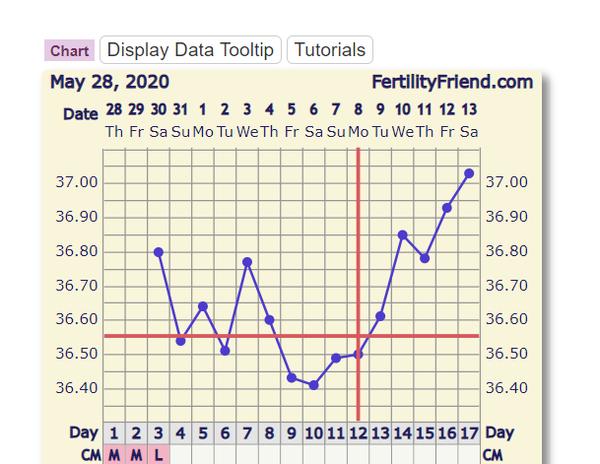The height and width of the screenshot is (464, 600).
Task: Click the day 14 temperature point
Action: 402,235
